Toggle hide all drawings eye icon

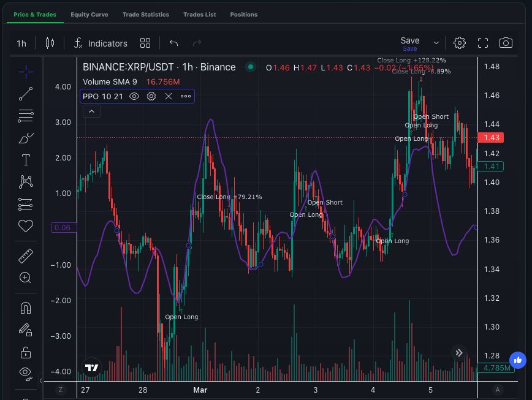click(x=26, y=373)
